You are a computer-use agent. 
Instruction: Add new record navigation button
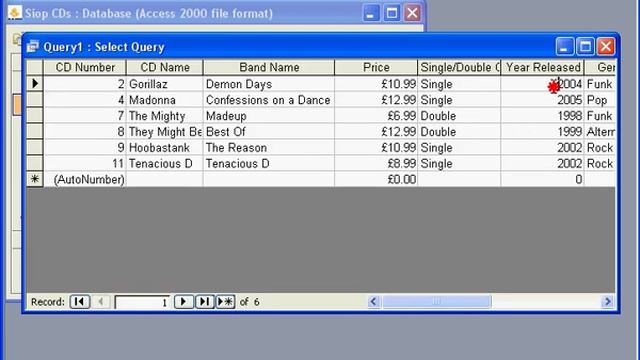point(225,302)
